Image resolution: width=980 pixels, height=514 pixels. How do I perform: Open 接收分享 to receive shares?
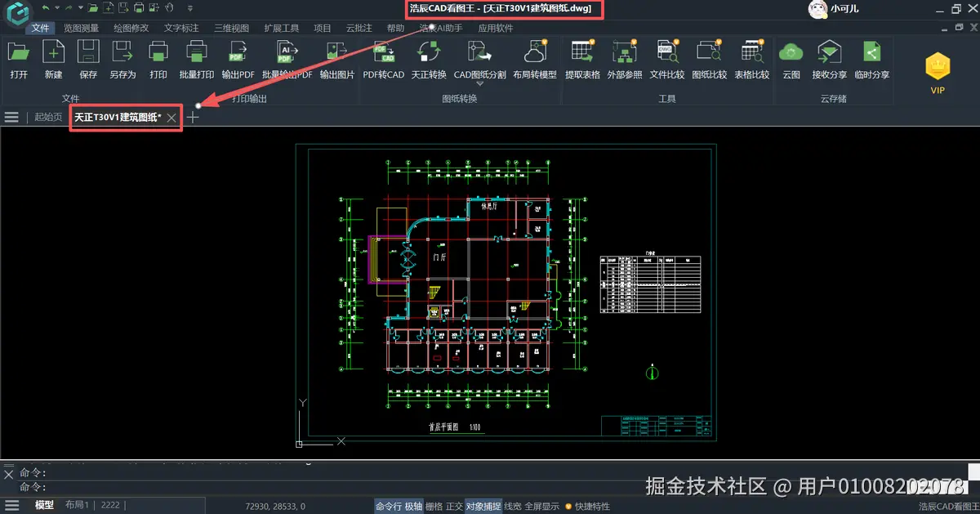[829, 60]
